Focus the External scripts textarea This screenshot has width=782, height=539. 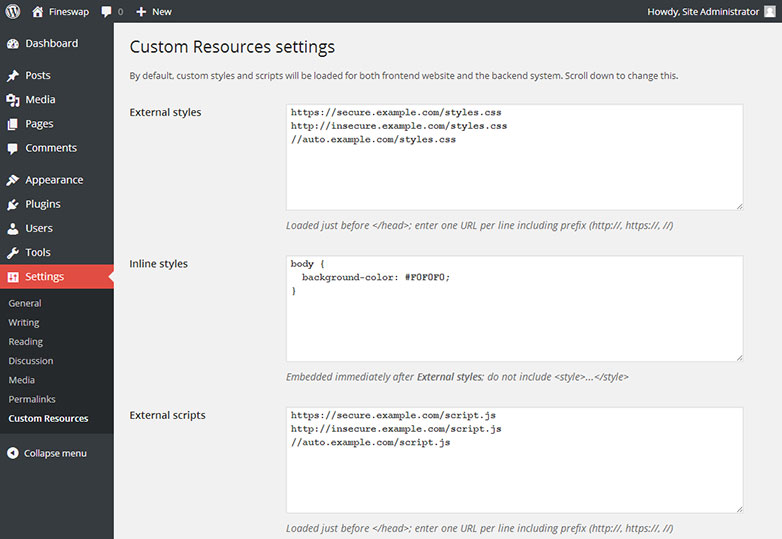(x=515, y=460)
